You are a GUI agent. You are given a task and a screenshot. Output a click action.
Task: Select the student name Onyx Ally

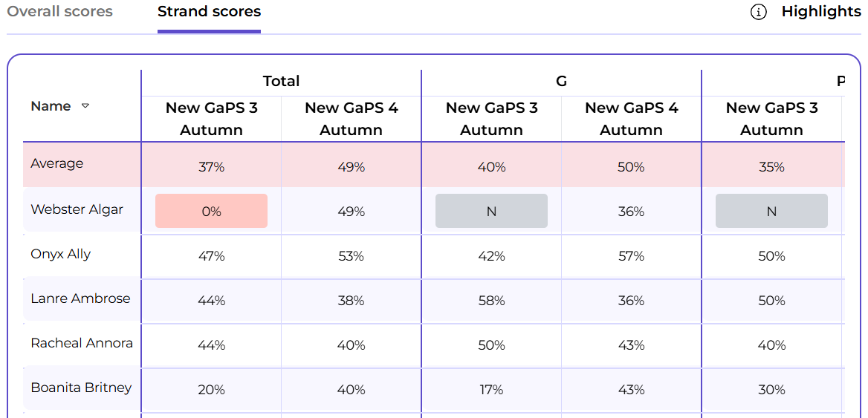[x=60, y=254]
